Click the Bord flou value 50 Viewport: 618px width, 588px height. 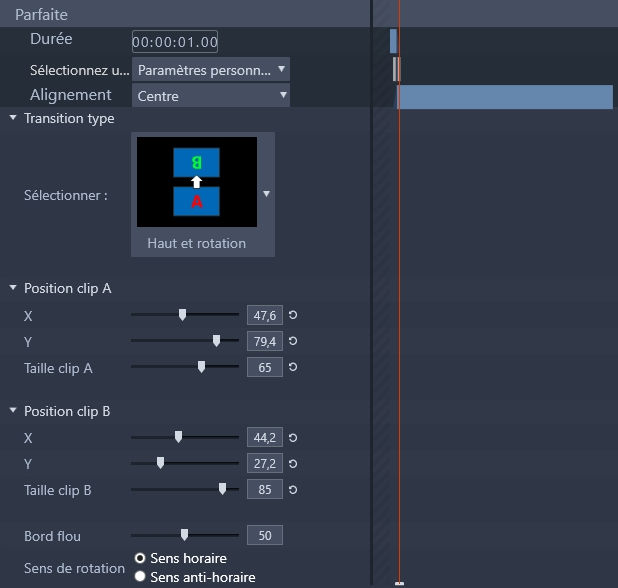pyautogui.click(x=265, y=535)
